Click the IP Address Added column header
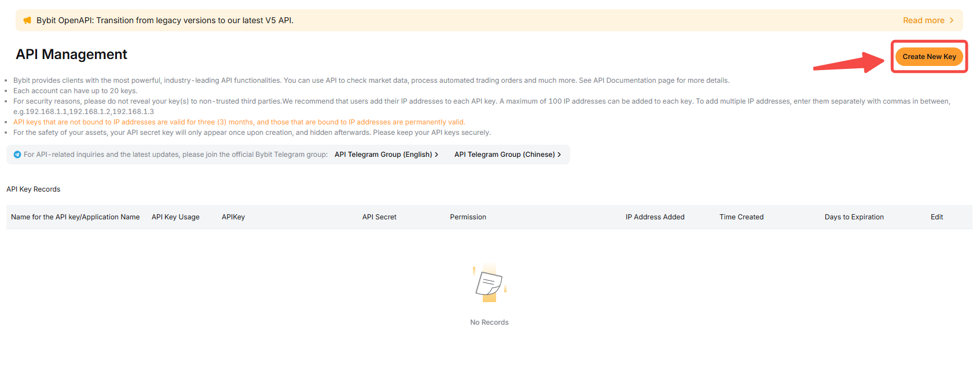980x382 pixels. pyautogui.click(x=655, y=217)
